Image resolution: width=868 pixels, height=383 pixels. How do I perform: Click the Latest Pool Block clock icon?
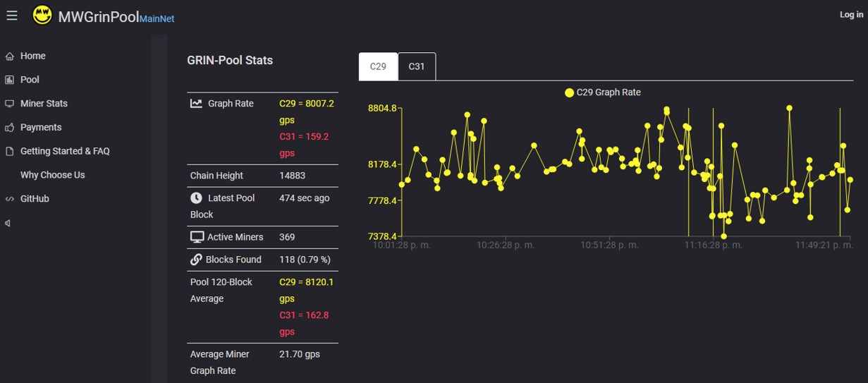pos(196,198)
